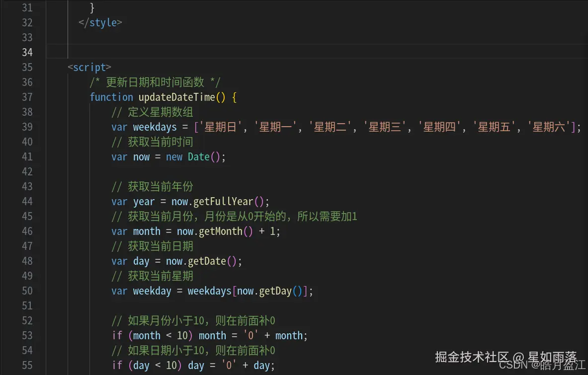Viewport: 588px width, 375px height.
Task: Click the opening <script> tag
Action: [x=89, y=67]
